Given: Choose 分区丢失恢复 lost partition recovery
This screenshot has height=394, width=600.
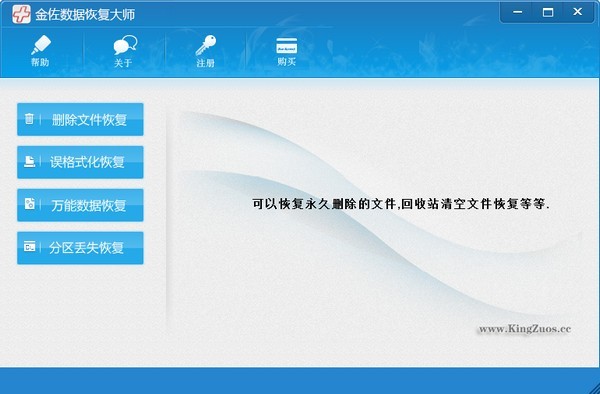Looking at the screenshot, I should coord(80,248).
